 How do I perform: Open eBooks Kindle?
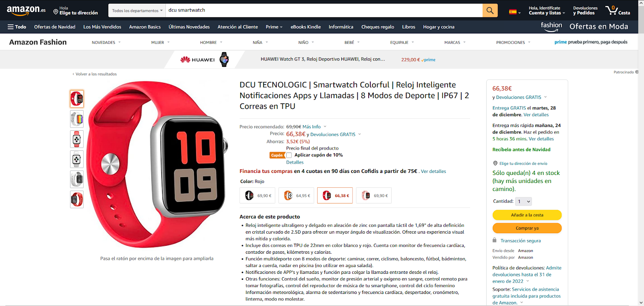(x=306, y=27)
